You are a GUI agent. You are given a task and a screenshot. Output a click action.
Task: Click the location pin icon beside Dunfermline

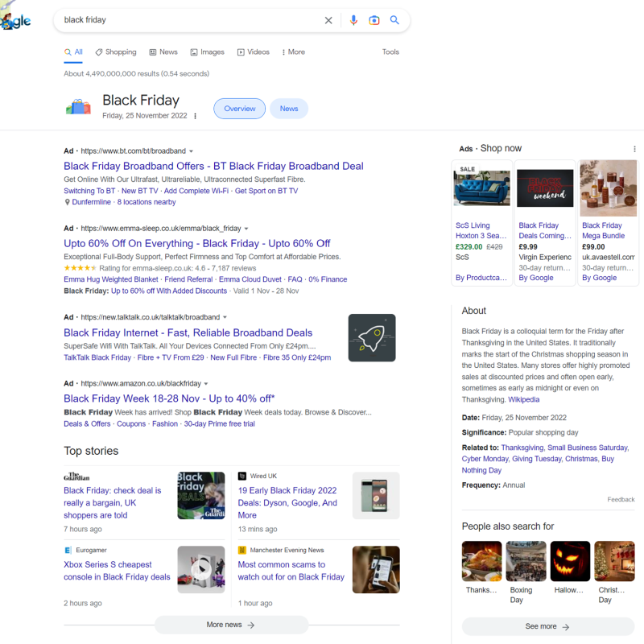click(67, 202)
